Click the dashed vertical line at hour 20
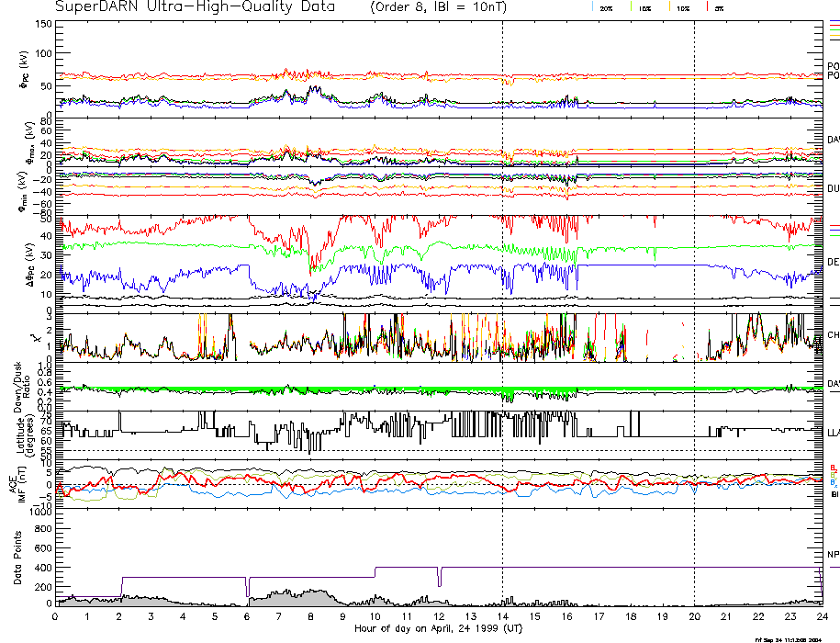 [x=694, y=276]
